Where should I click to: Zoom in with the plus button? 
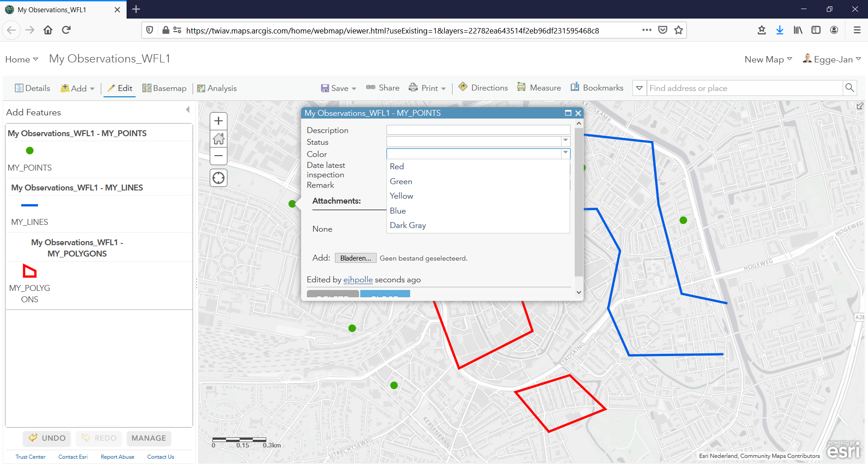[218, 121]
